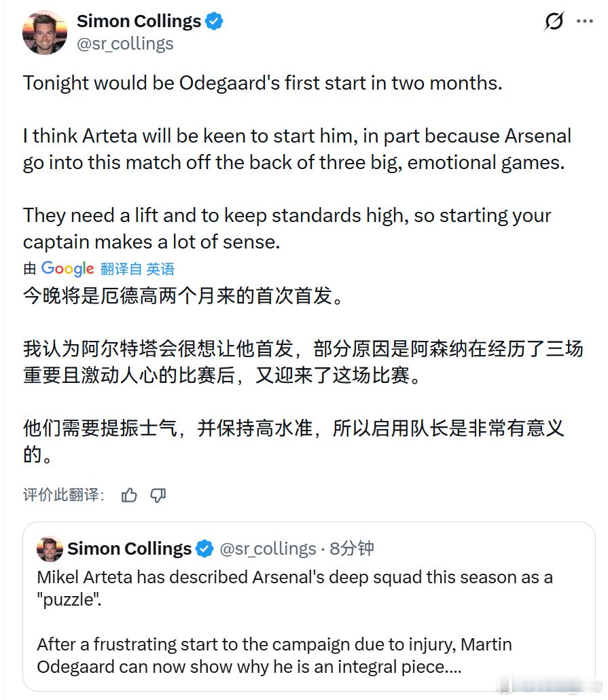Click the blue verified badge beside Simon Collings

[x=213, y=21]
